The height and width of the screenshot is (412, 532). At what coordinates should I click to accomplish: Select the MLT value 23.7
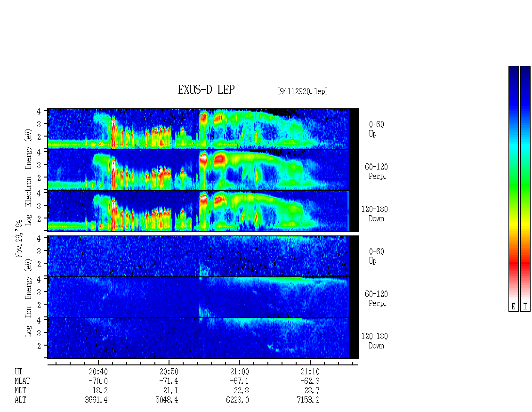pyautogui.click(x=312, y=391)
